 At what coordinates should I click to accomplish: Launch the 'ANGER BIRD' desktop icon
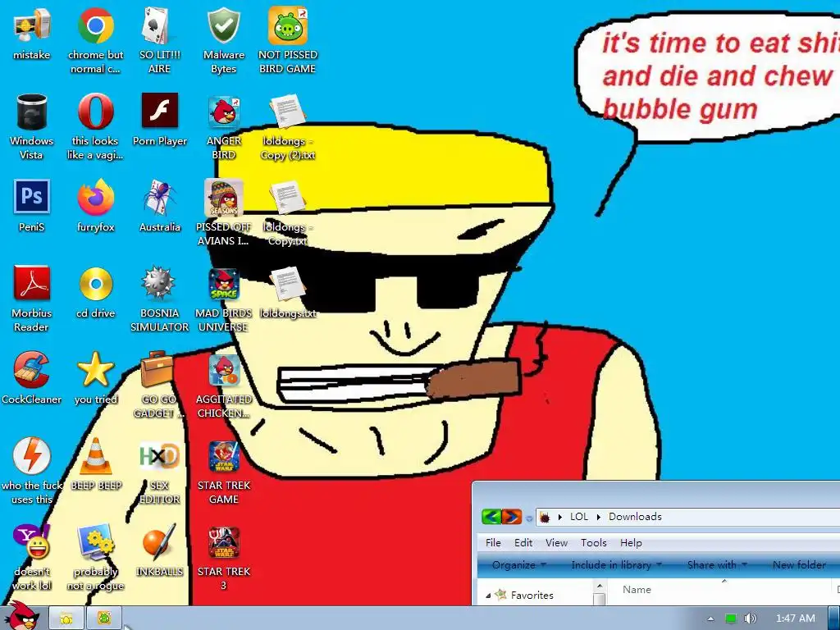tap(224, 112)
